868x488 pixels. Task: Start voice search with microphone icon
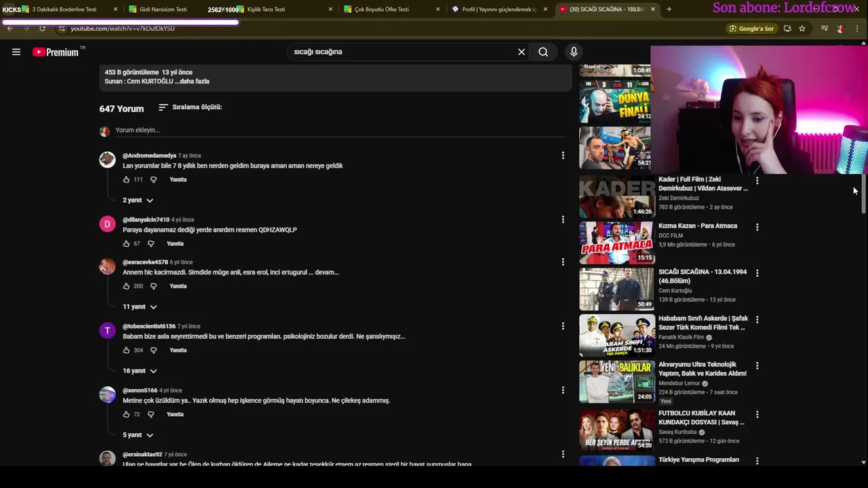[x=574, y=52]
